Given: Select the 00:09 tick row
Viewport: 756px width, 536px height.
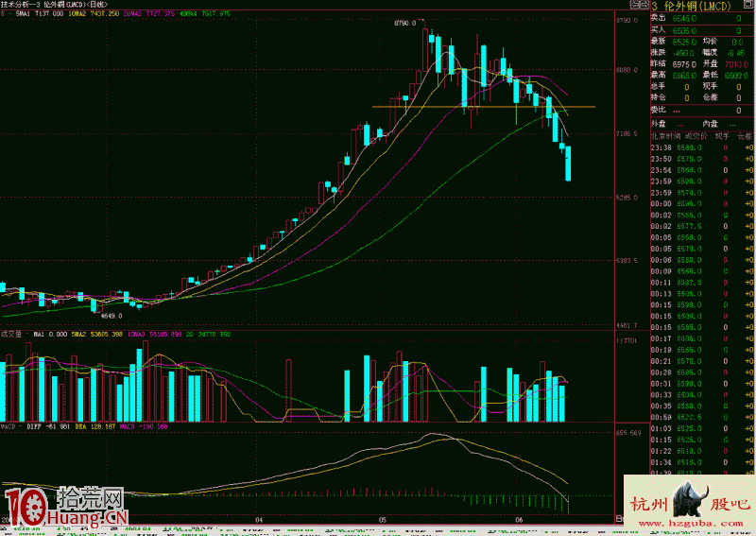Looking at the screenshot, I should (x=702, y=271).
